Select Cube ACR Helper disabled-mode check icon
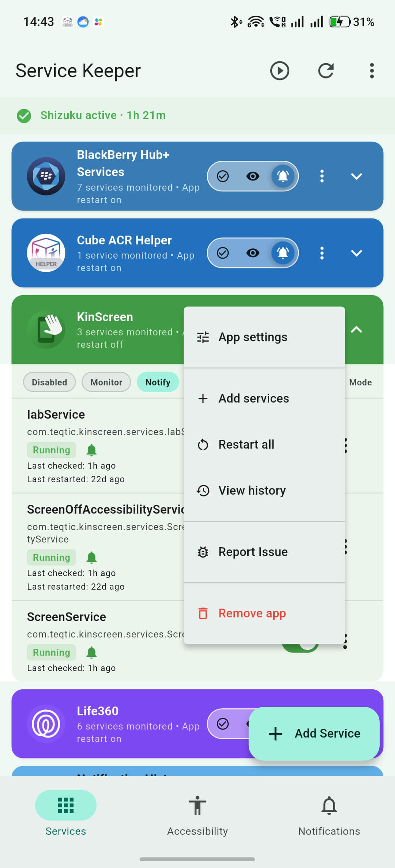This screenshot has height=868, width=395. coord(223,253)
